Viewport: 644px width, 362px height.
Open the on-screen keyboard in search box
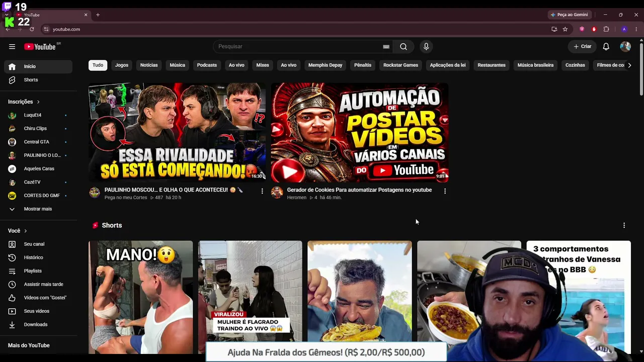pos(386,47)
